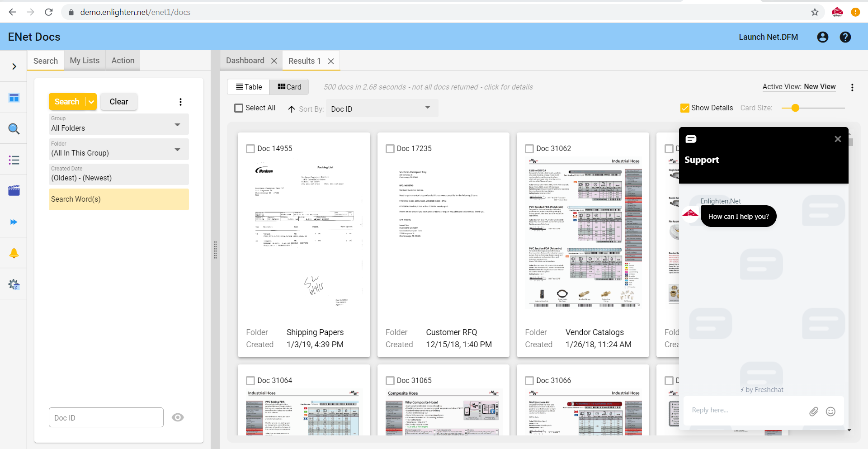868x449 pixels.
Task: Click the clapperboard video icon in sidebar
Action: point(14,190)
